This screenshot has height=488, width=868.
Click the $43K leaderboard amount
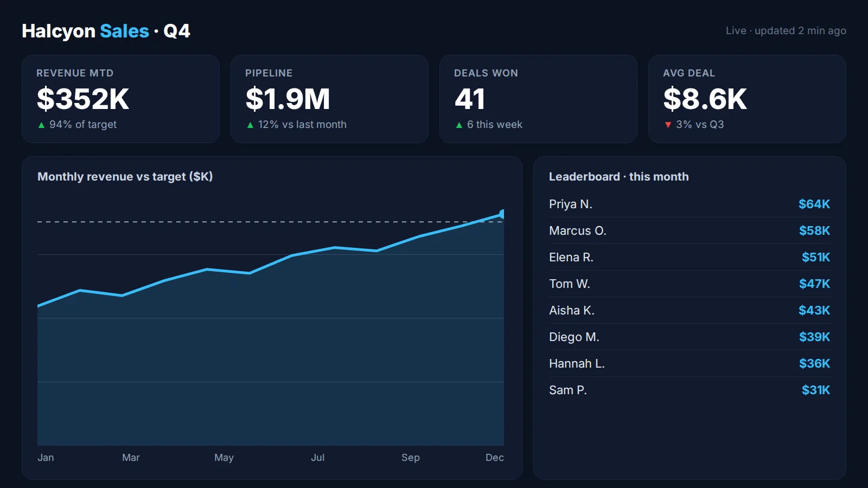(814, 311)
